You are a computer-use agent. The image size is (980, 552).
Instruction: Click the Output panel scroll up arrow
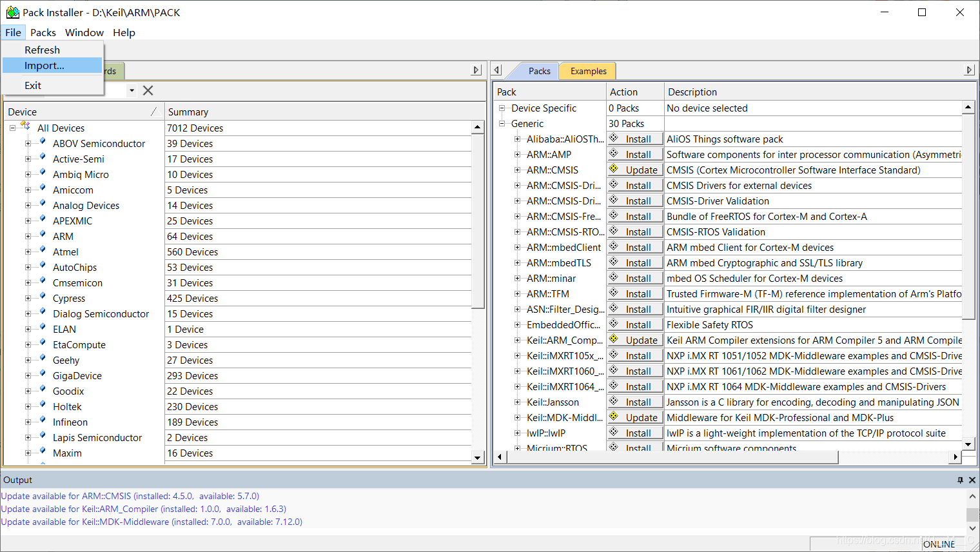coord(972,497)
